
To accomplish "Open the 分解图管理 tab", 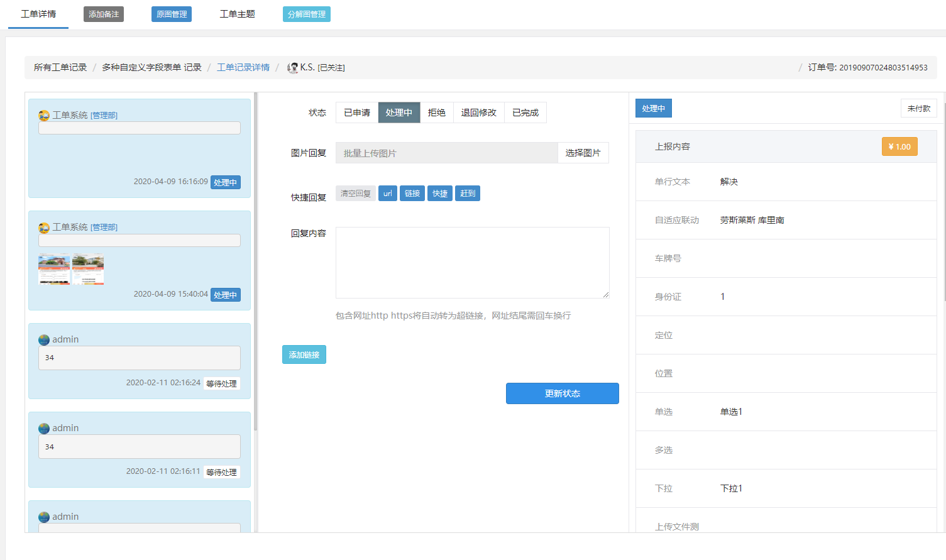I will 306,14.
